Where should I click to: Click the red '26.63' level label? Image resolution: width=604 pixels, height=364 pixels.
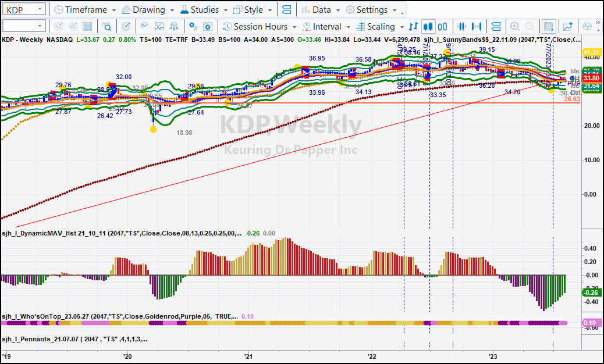[x=572, y=99]
